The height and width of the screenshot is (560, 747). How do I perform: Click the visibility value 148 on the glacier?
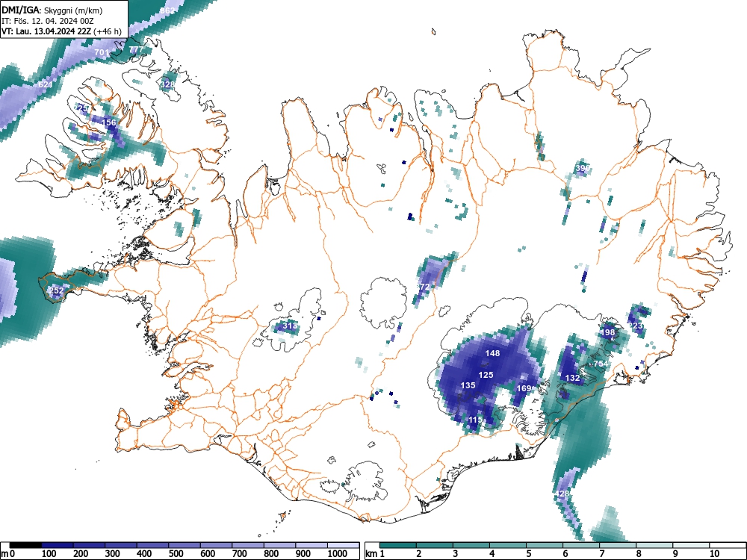pyautogui.click(x=492, y=353)
